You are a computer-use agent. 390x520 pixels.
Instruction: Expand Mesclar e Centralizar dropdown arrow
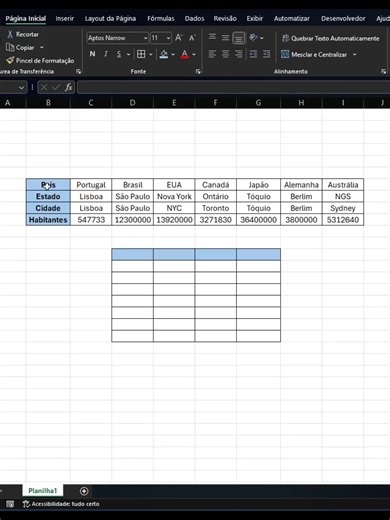click(x=354, y=54)
